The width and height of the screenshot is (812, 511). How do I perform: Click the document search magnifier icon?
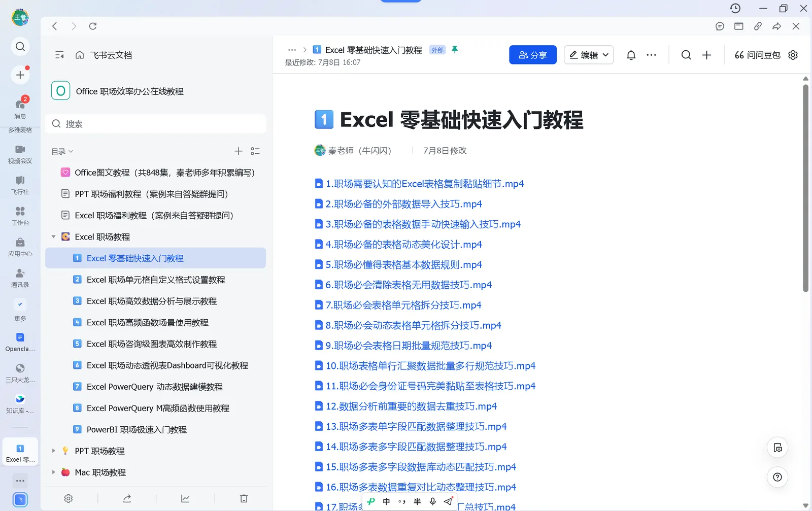(686, 55)
